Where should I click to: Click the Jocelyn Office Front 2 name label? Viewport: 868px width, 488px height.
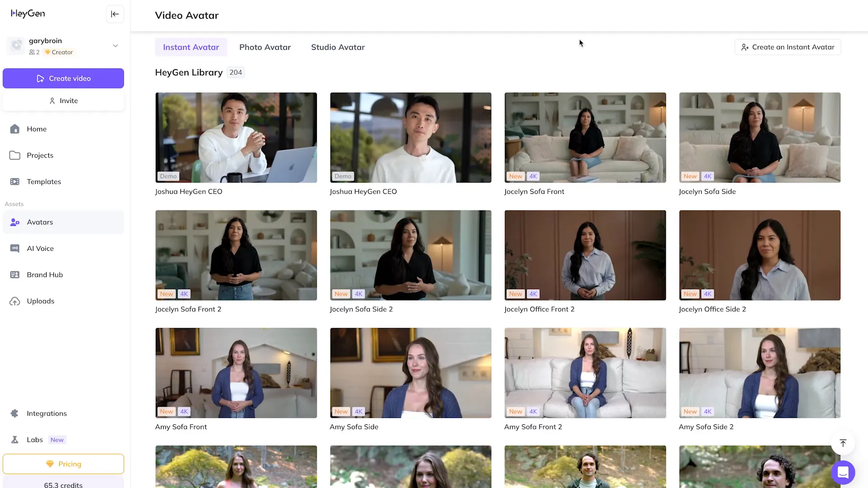tap(539, 310)
